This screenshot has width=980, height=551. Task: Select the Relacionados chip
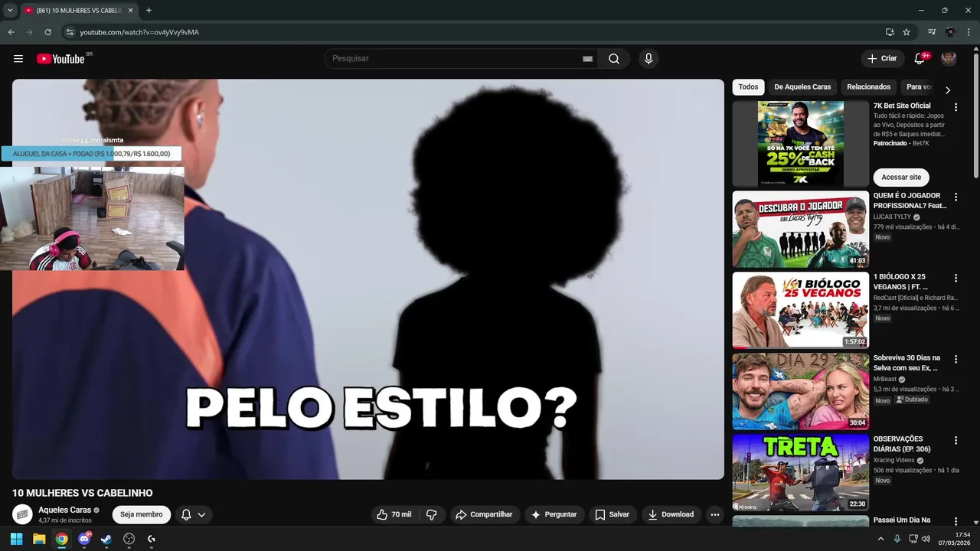(869, 87)
